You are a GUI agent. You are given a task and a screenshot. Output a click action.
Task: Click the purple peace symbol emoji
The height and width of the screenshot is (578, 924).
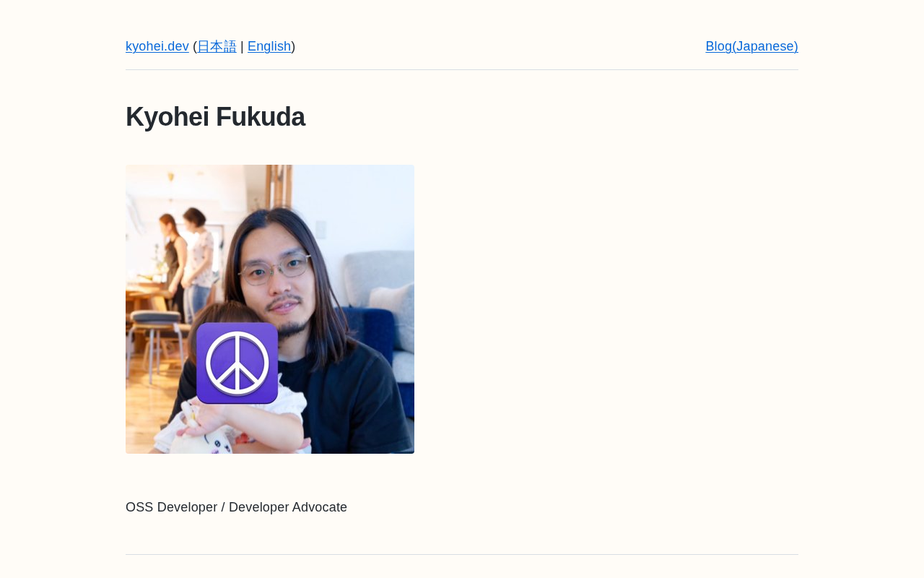[x=237, y=363]
